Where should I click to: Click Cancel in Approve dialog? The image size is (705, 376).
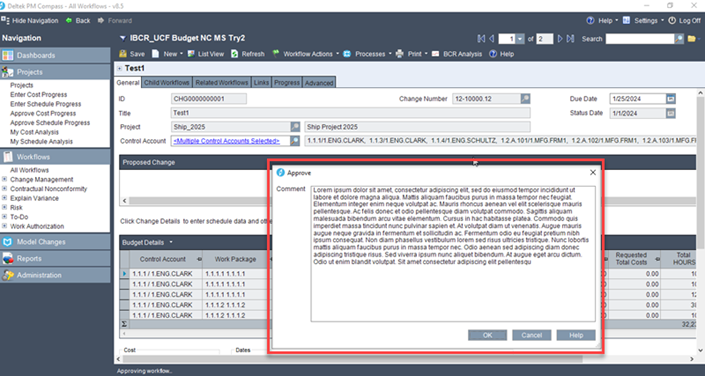[x=531, y=335]
